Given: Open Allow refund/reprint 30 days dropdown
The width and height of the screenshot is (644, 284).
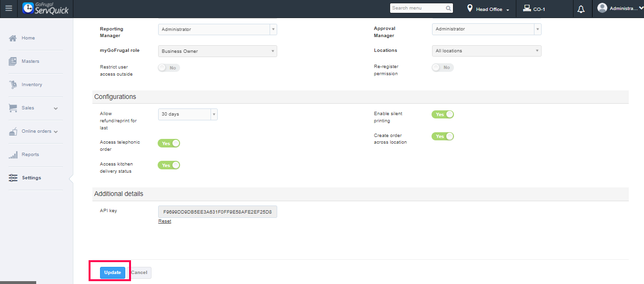Looking at the screenshot, I should pos(188,114).
